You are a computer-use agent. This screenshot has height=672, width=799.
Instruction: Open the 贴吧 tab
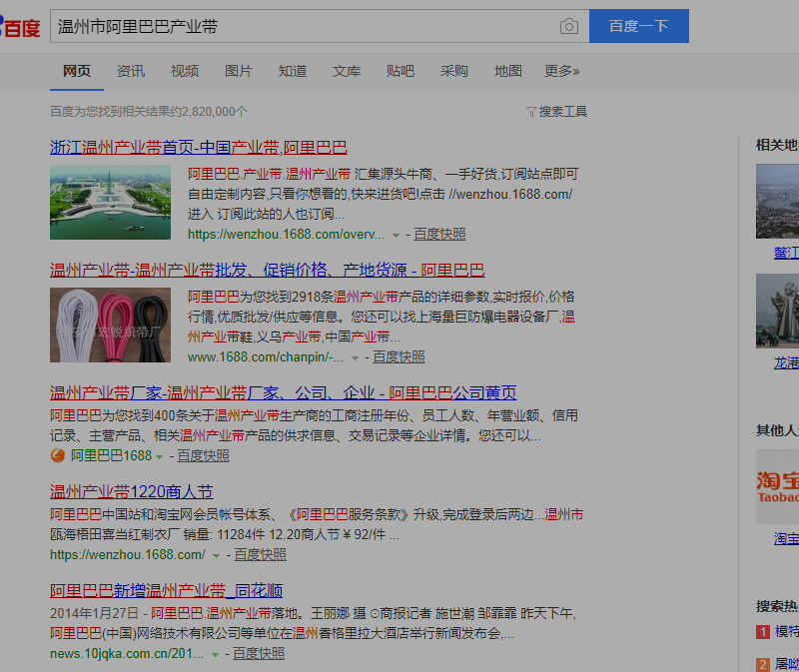pyautogui.click(x=400, y=71)
